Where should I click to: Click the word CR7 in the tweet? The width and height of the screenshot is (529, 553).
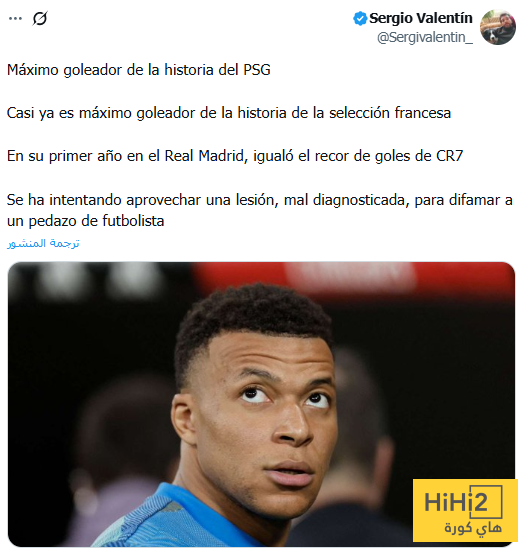(x=449, y=156)
